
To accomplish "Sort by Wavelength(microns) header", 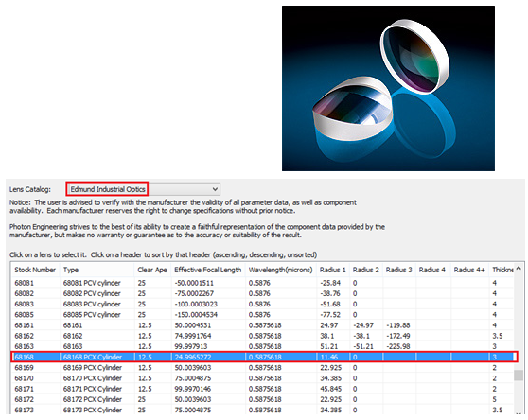I will (280, 270).
